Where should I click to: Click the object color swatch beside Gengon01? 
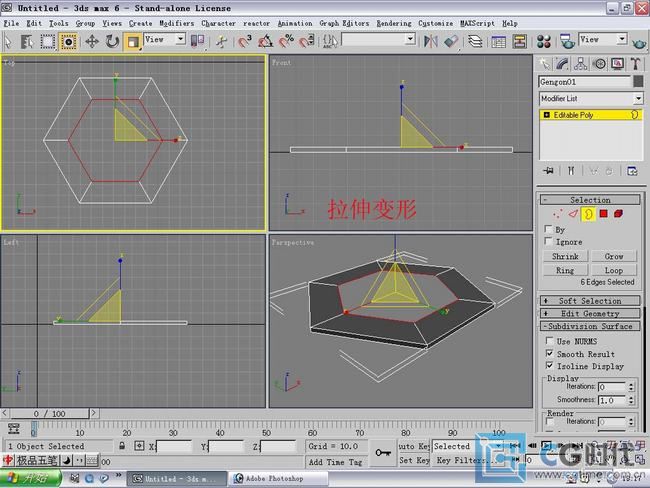tap(638, 82)
